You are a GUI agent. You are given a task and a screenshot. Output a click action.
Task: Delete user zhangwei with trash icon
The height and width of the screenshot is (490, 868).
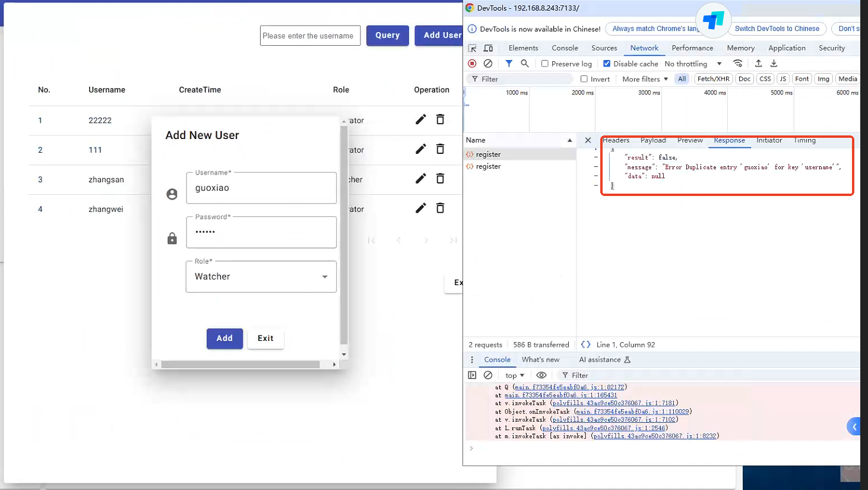(x=440, y=208)
